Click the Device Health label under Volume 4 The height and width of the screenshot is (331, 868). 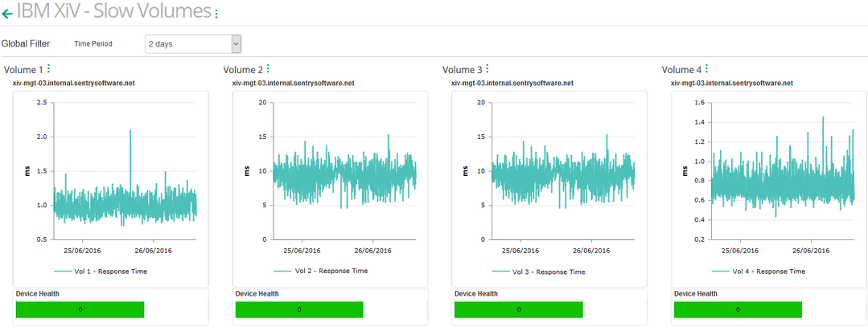(695, 294)
